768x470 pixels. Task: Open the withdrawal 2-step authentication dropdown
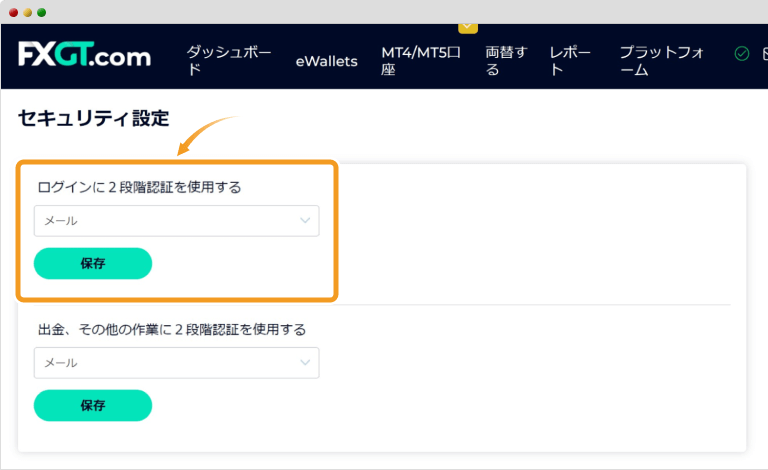point(176,363)
